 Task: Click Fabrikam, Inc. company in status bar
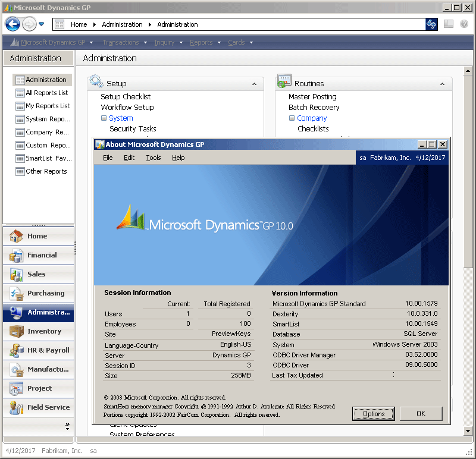tap(62, 451)
